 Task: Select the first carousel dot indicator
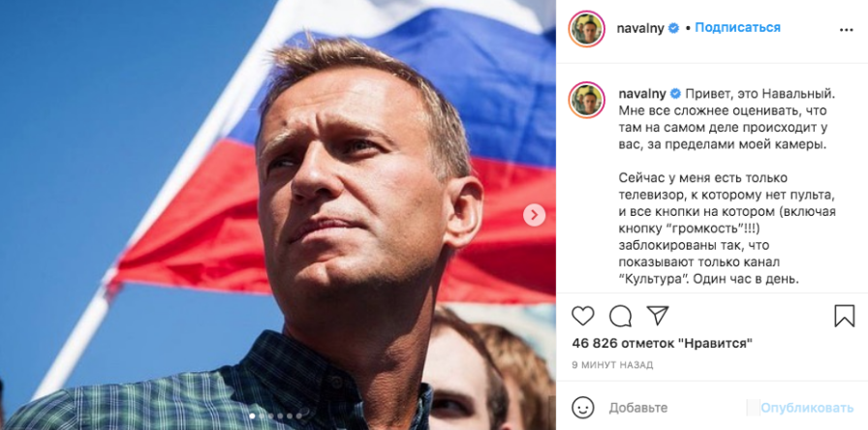(x=250, y=417)
